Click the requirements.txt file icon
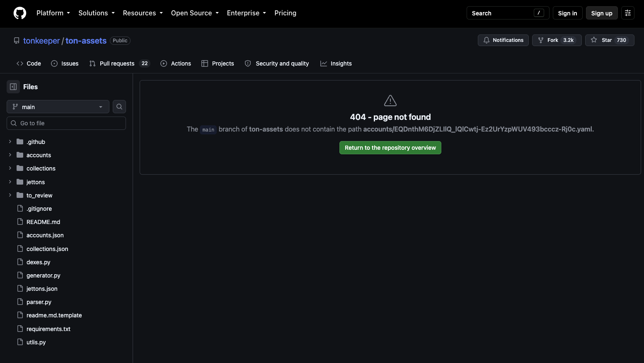Viewport: 644px width, 363px height. (x=20, y=329)
